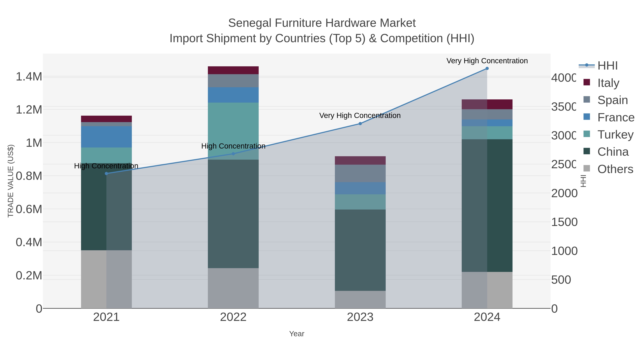The image size is (644, 362).
Task: Click the 2000 right axis tick label
Action: click(x=565, y=193)
